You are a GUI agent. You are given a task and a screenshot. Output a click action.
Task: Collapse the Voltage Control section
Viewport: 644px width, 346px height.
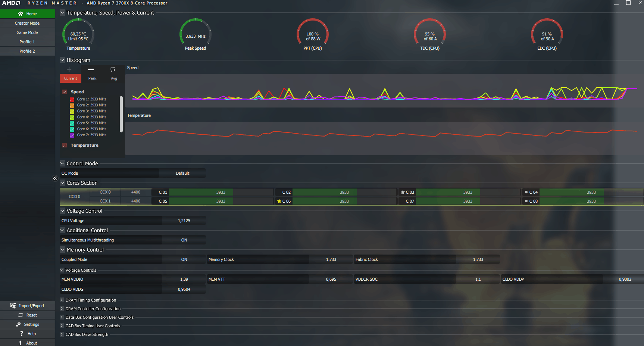click(x=62, y=211)
